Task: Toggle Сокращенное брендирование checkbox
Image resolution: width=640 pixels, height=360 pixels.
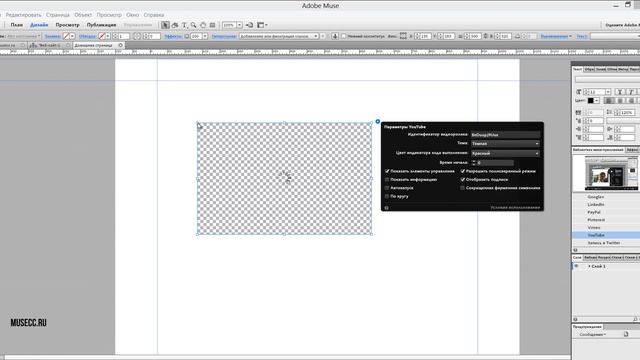Action: pos(462,188)
